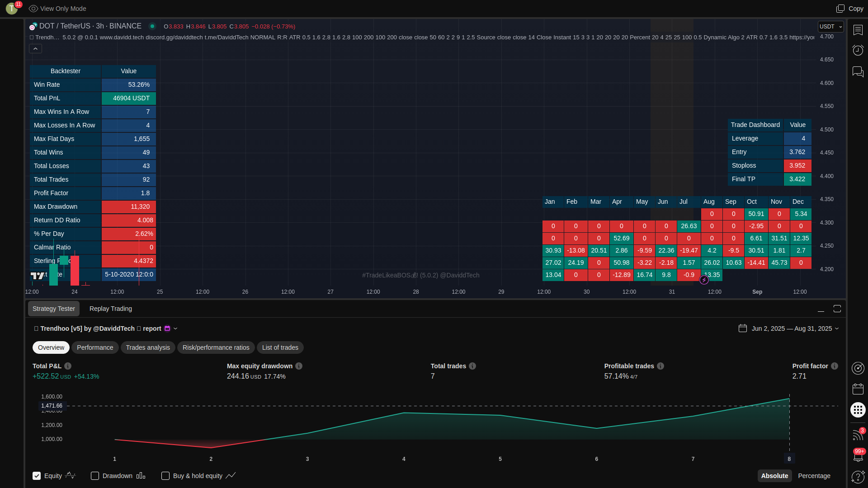This screenshot has height=488, width=868.
Task: Click the green market status dot
Action: [152, 26]
